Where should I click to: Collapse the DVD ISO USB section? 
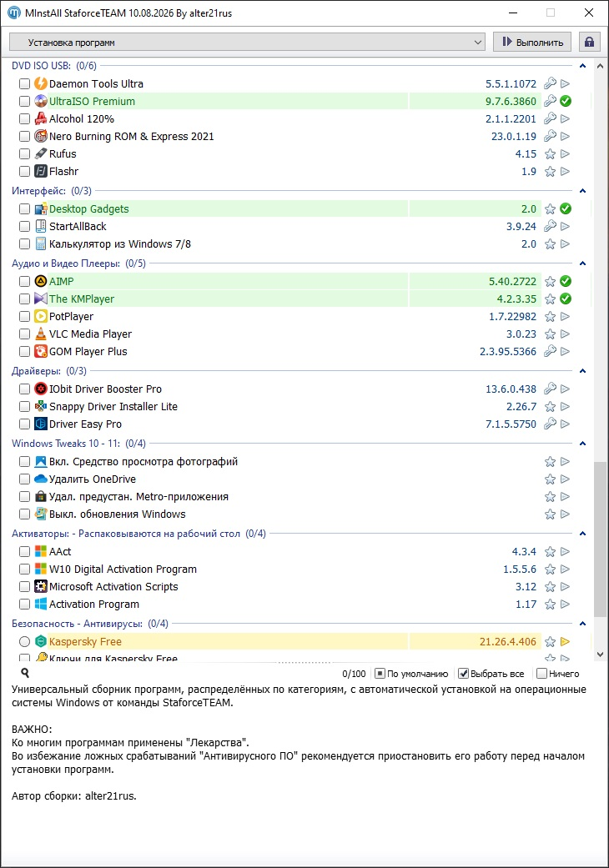pyautogui.click(x=582, y=66)
